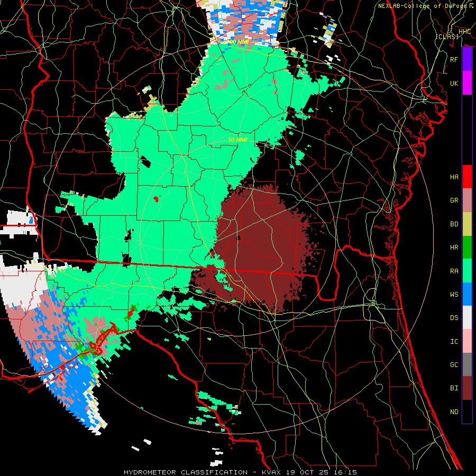Click the ND black legend swatch
This screenshot has height=476, width=476.
[467, 411]
